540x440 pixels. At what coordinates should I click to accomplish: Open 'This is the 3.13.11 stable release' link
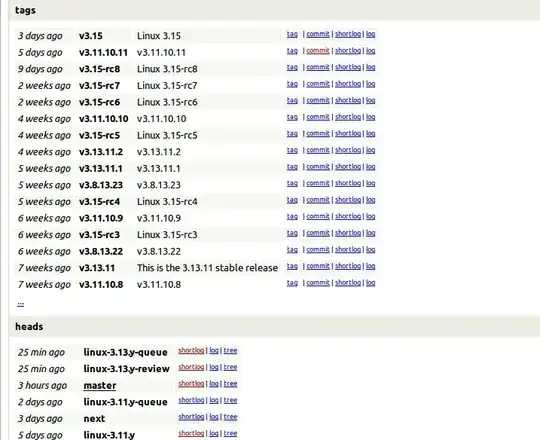pos(207,268)
